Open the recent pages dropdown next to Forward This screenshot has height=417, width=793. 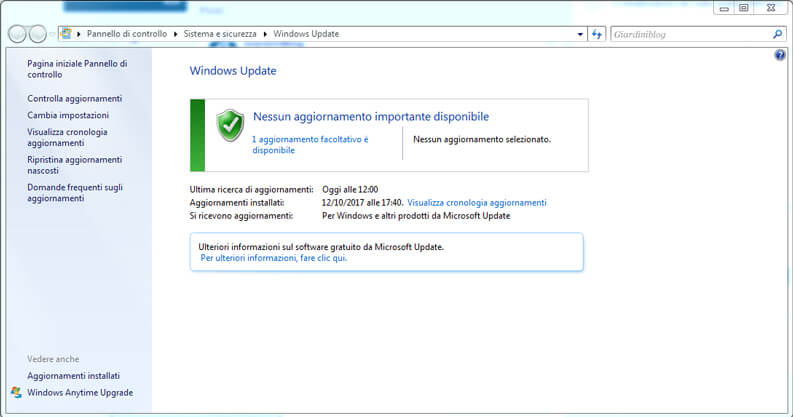coord(52,34)
